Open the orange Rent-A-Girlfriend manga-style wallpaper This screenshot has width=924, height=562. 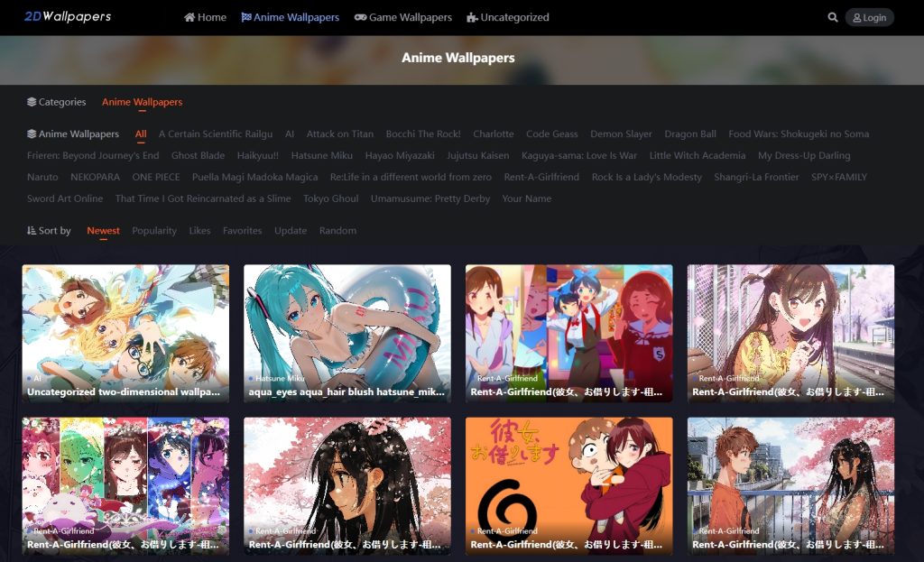[x=568, y=485]
